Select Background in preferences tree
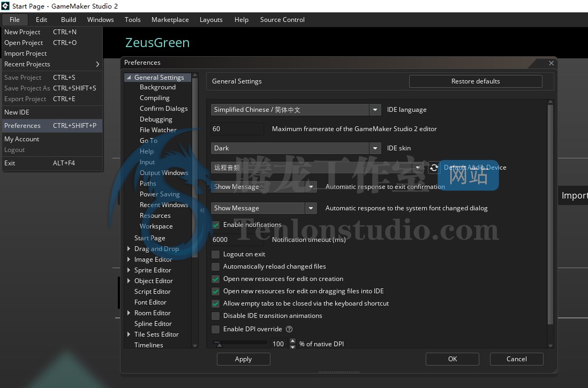The image size is (588, 388). point(157,87)
